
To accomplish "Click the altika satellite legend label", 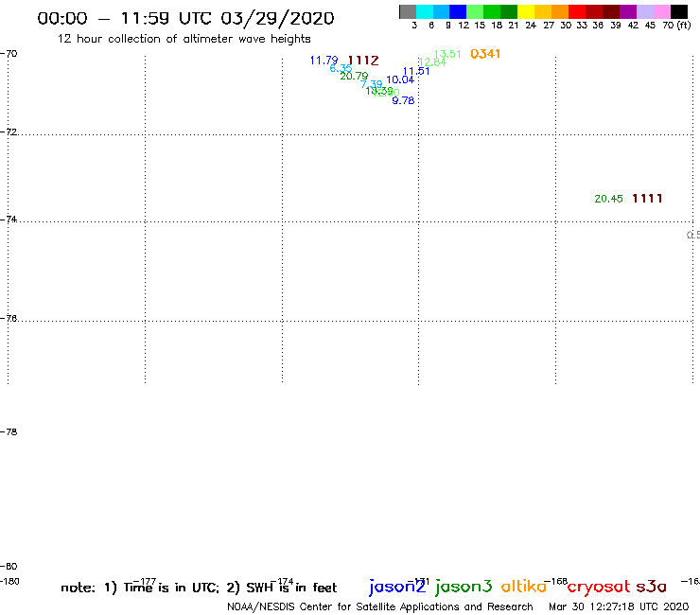I will click(524, 587).
